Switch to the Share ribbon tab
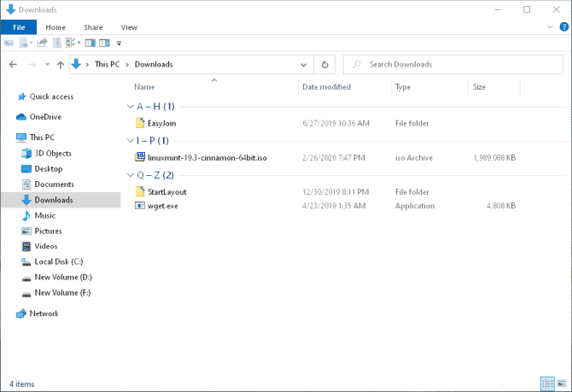The height and width of the screenshot is (392, 572). 93,27
